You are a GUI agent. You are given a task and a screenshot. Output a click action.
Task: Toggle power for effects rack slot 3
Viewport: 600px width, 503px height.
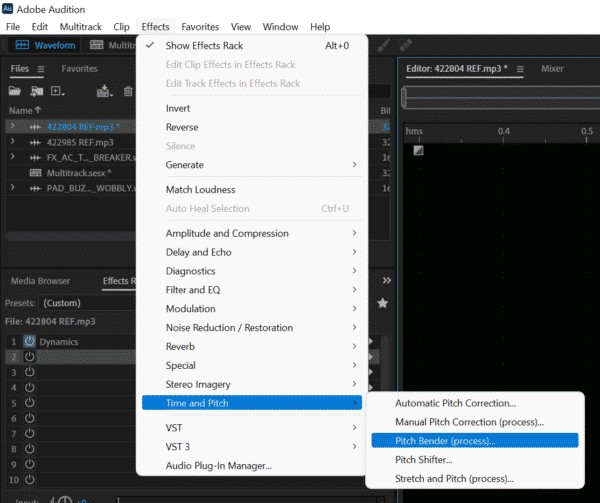(x=29, y=372)
